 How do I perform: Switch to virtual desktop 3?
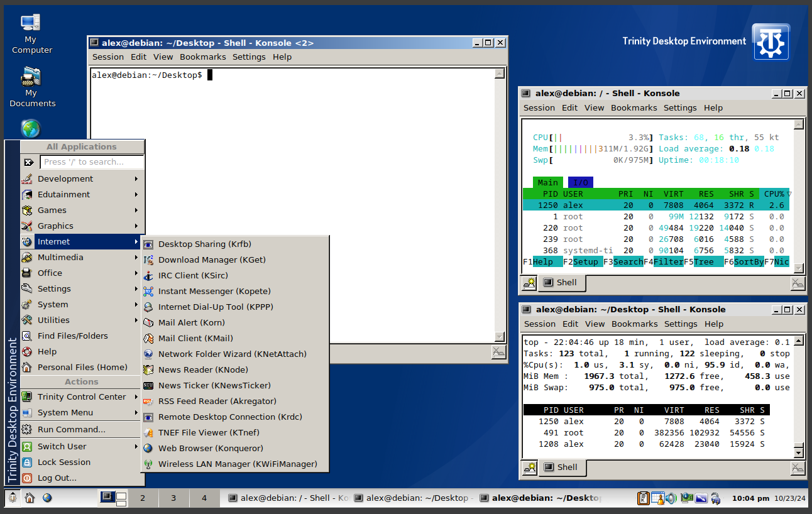(173, 498)
